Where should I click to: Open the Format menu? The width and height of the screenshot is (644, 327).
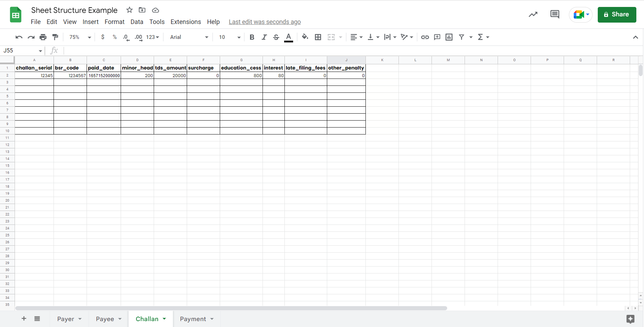click(x=114, y=22)
